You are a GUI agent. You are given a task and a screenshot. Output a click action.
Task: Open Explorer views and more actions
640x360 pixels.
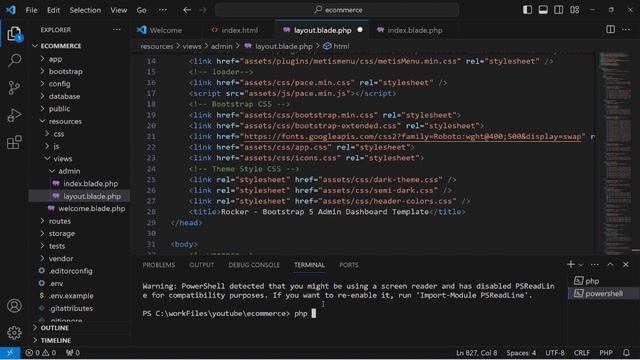point(116,30)
